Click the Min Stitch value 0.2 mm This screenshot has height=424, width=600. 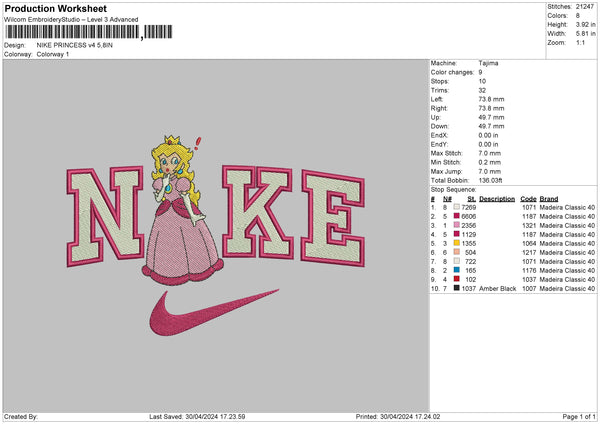pyautogui.click(x=489, y=162)
